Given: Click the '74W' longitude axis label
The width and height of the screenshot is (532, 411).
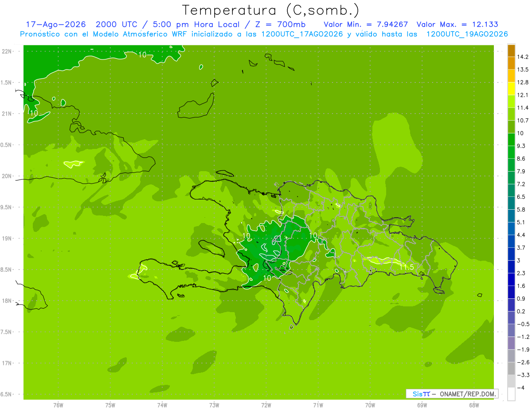Looking at the screenshot, I should click(162, 405).
